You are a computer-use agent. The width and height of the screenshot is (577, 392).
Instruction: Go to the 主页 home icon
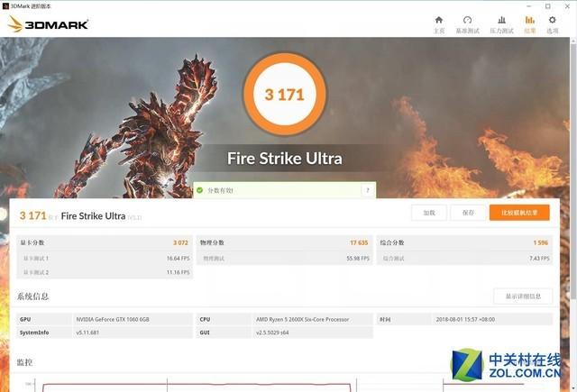click(x=439, y=20)
